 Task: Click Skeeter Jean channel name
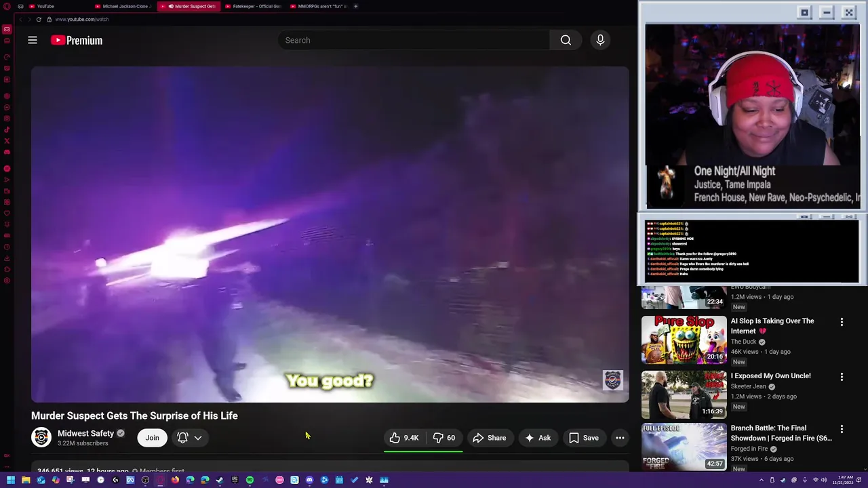(x=748, y=386)
